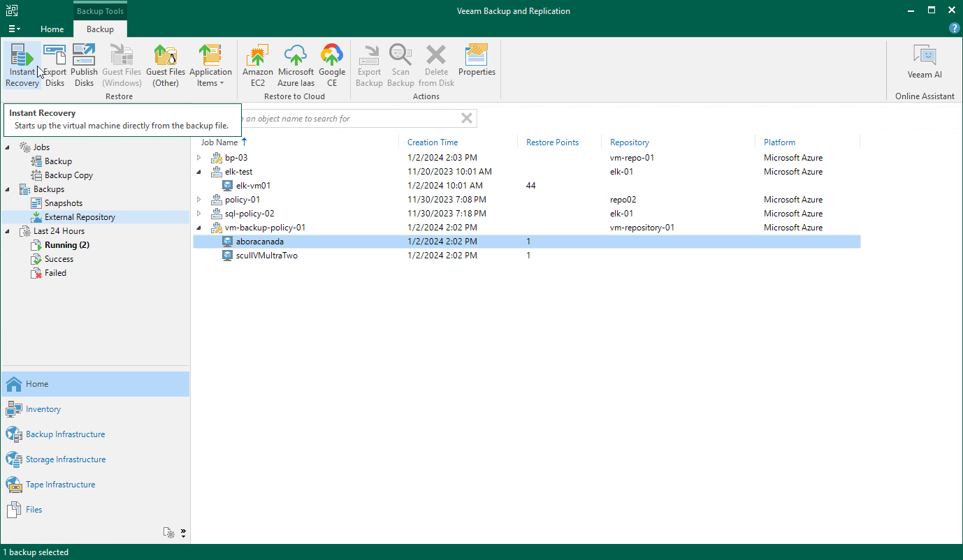
Task: Click the Backup Tools contextual tab label
Action: pyautogui.click(x=100, y=11)
